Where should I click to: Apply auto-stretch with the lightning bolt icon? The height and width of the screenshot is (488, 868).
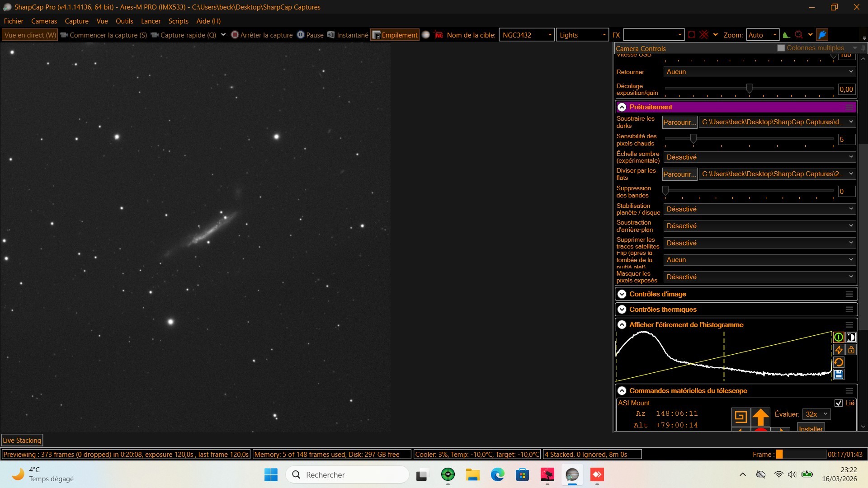[x=838, y=350]
